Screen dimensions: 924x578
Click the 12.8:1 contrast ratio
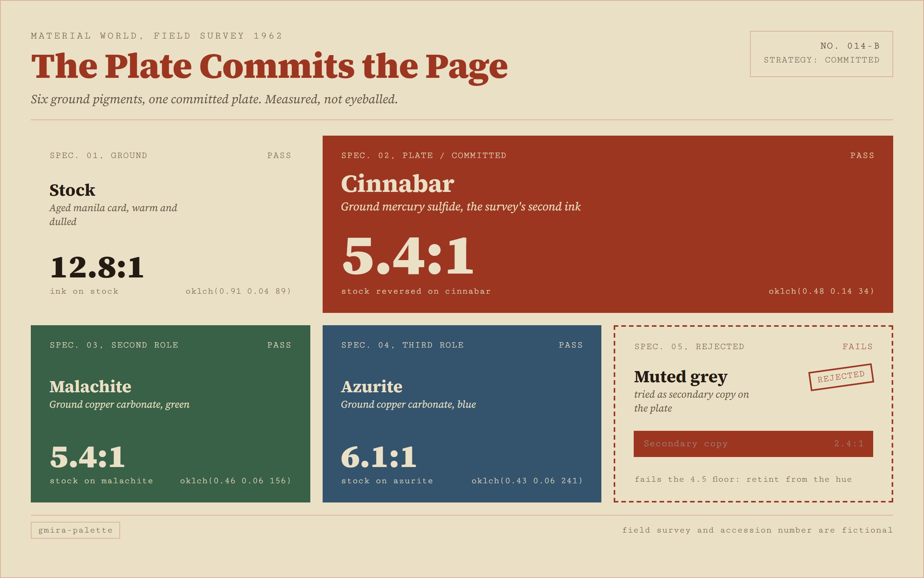pyautogui.click(x=97, y=267)
